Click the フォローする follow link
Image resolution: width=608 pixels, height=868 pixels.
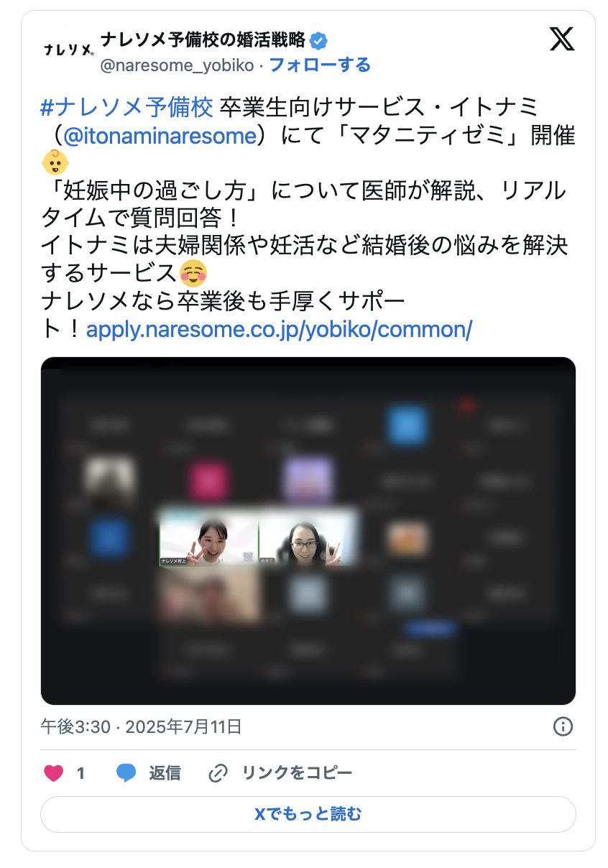click(320, 65)
